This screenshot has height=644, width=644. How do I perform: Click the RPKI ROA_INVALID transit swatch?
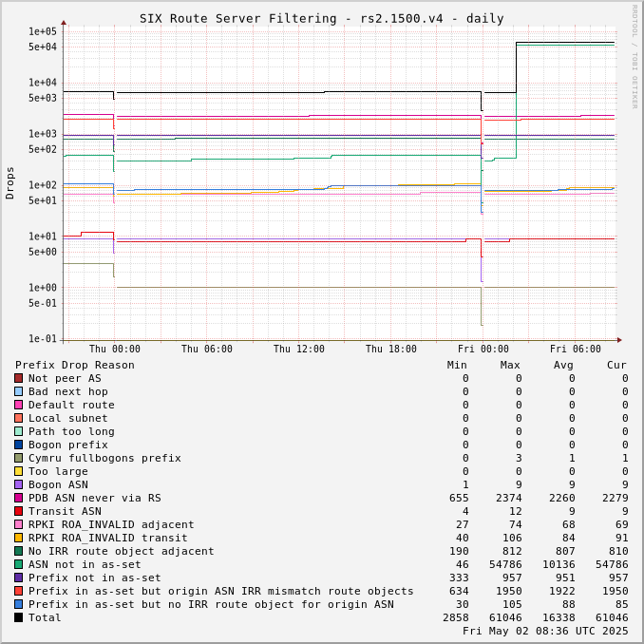point(18,538)
